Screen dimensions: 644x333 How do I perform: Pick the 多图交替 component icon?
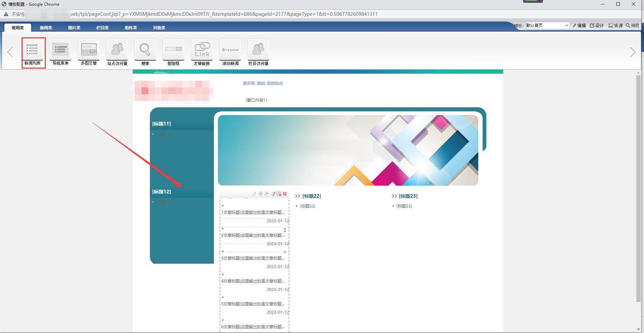point(89,50)
